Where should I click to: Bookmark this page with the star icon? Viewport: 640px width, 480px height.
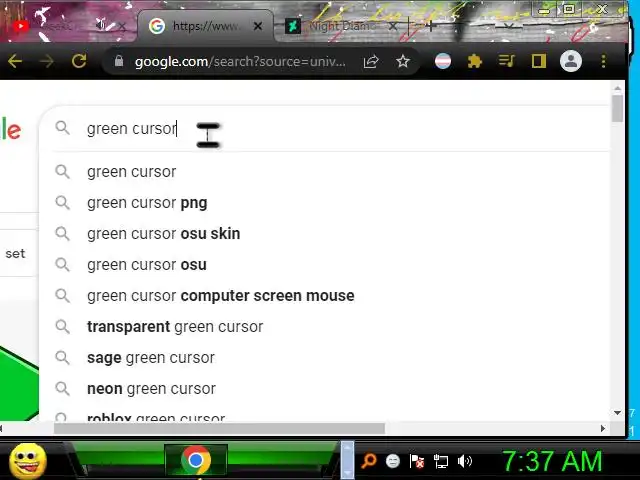point(403,62)
